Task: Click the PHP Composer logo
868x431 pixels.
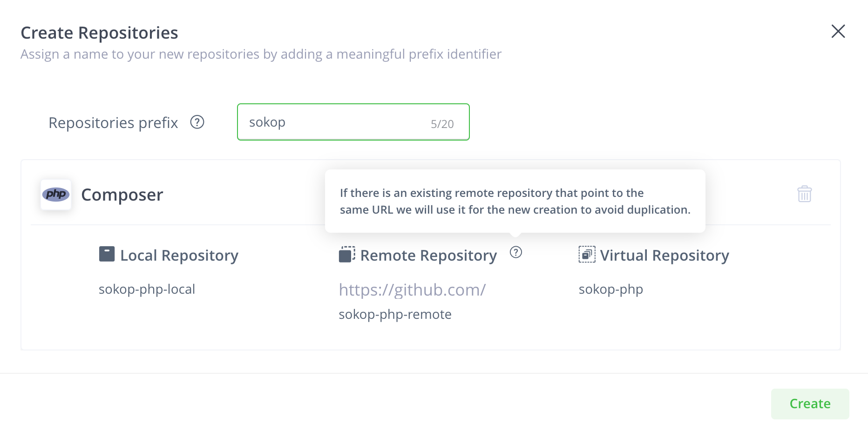Action: 56,195
